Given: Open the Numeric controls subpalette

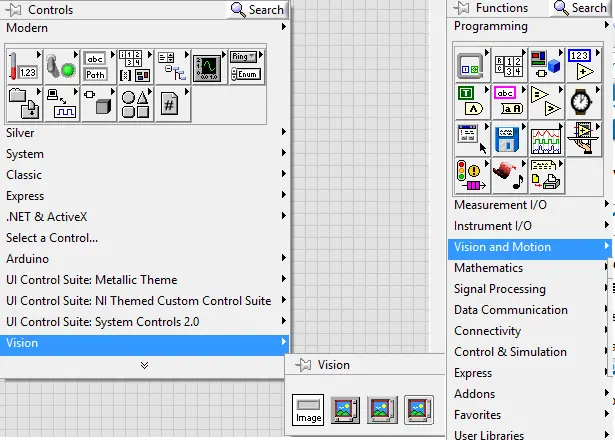Looking at the screenshot, I should coord(24,66).
